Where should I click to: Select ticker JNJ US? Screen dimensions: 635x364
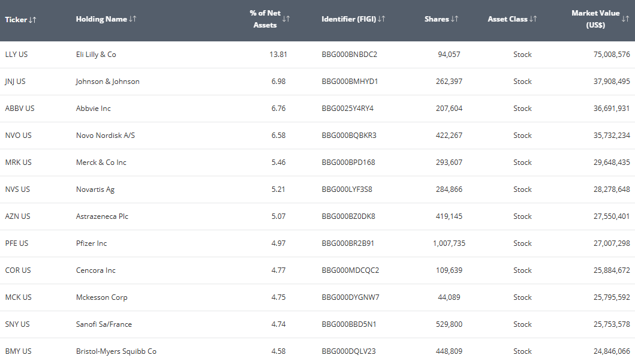coord(15,82)
